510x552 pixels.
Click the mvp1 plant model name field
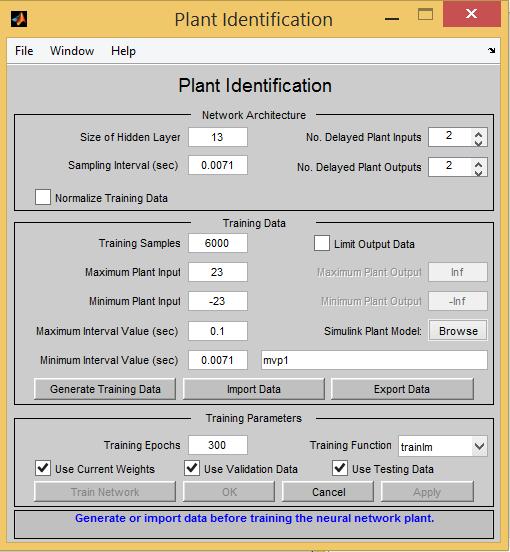coord(374,360)
